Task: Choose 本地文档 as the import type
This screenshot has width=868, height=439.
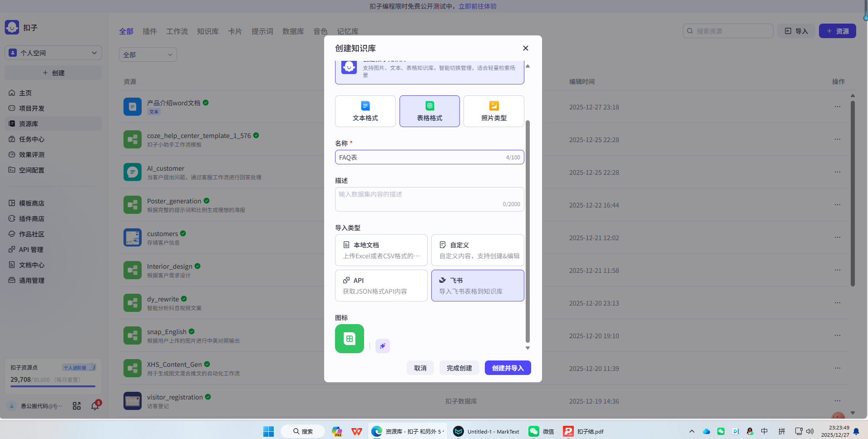Action: (381, 250)
